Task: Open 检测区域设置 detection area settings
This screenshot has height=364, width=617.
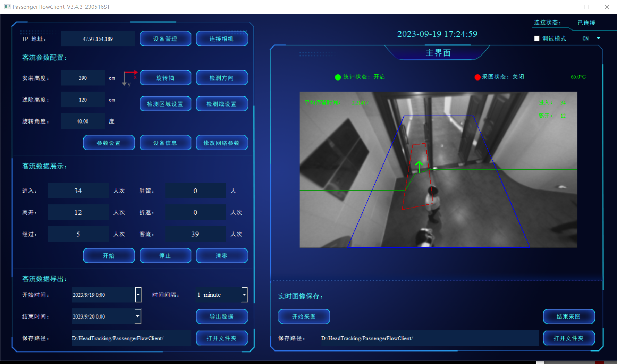Action: [x=165, y=104]
